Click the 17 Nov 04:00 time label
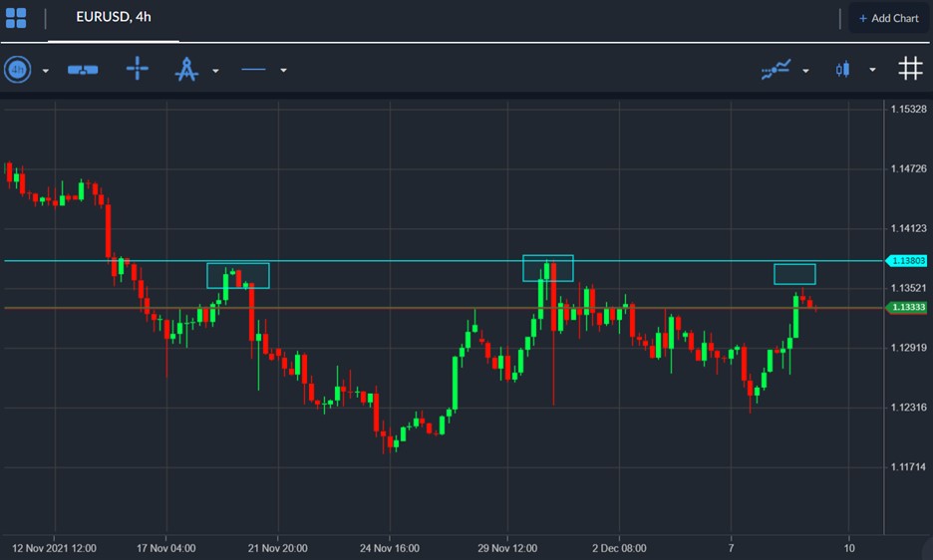The height and width of the screenshot is (560, 933). [166, 548]
